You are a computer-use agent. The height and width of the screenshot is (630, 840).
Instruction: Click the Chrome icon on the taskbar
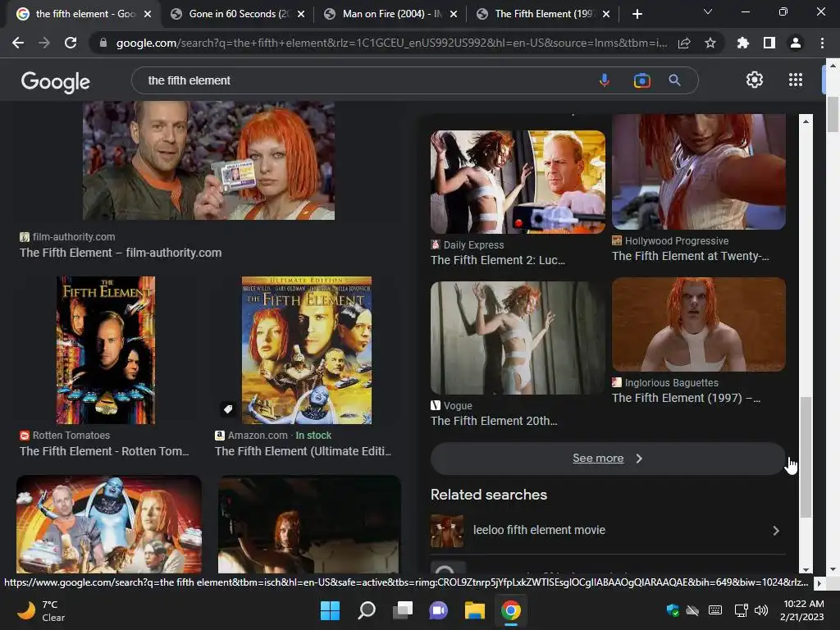(x=511, y=610)
